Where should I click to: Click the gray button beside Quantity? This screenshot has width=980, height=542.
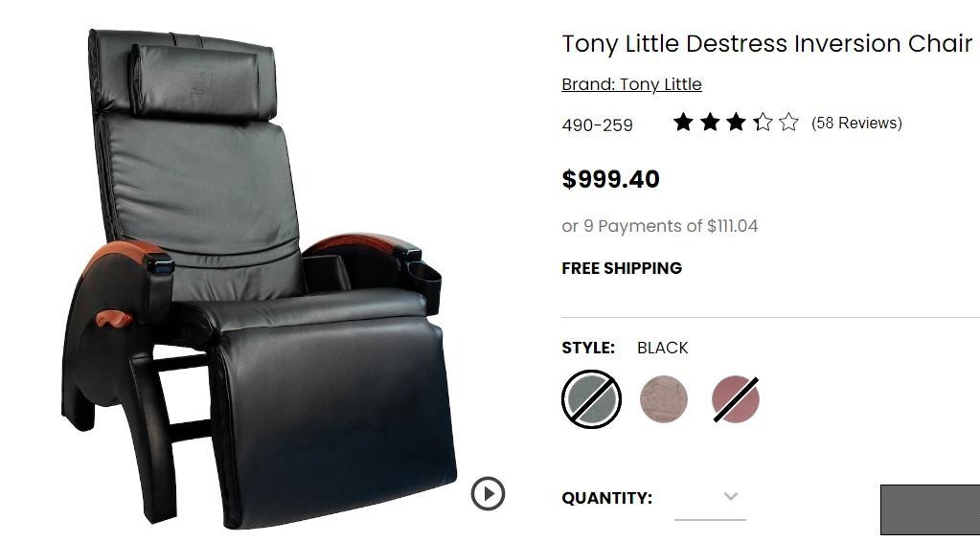(930, 509)
